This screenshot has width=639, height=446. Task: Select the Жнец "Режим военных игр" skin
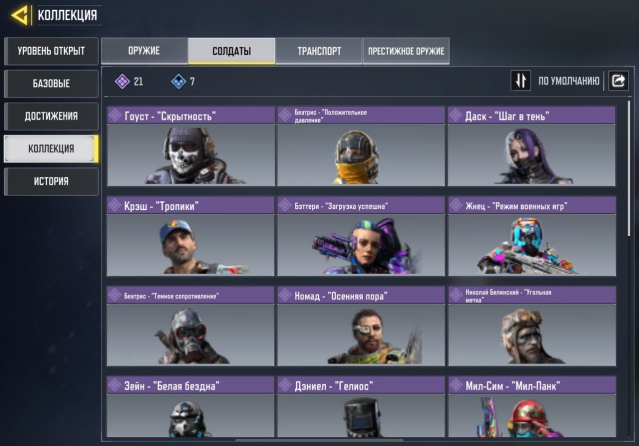tap(532, 236)
